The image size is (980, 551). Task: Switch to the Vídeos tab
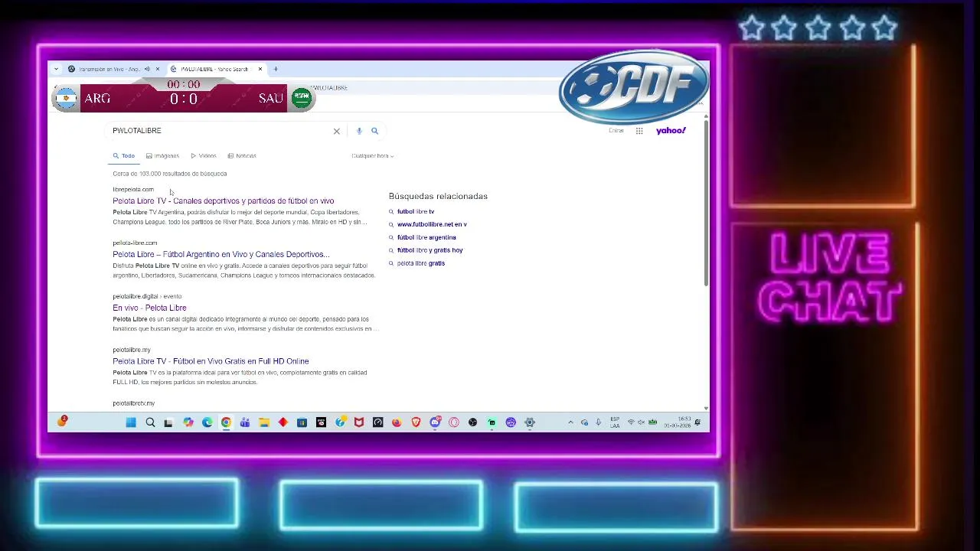[204, 156]
